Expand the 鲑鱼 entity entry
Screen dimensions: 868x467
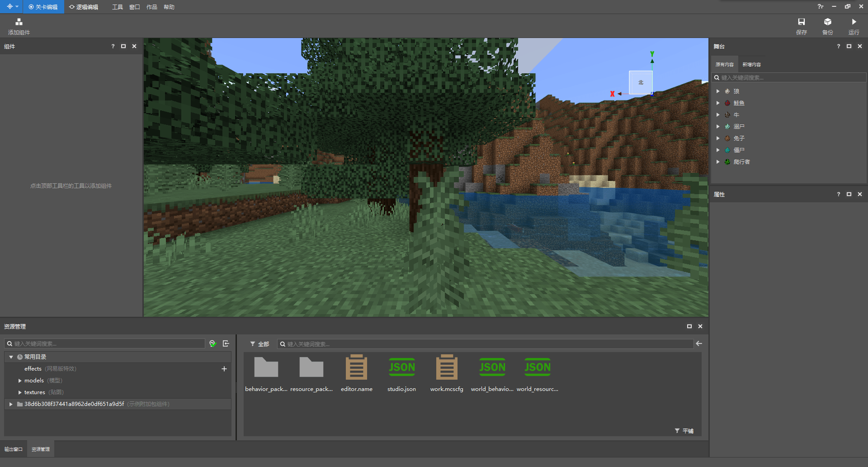718,103
